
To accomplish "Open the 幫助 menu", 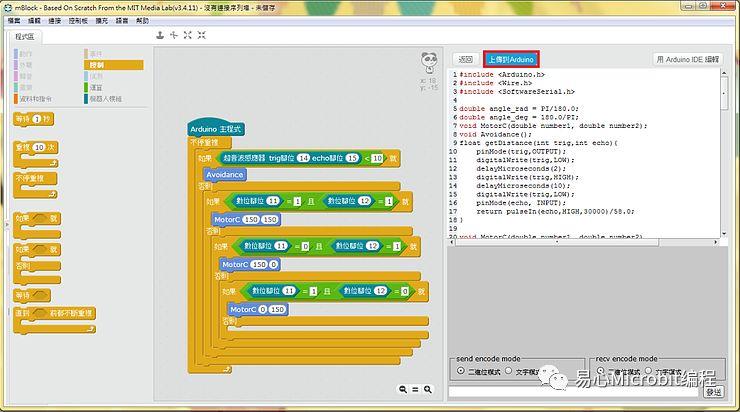I will pyautogui.click(x=142, y=21).
